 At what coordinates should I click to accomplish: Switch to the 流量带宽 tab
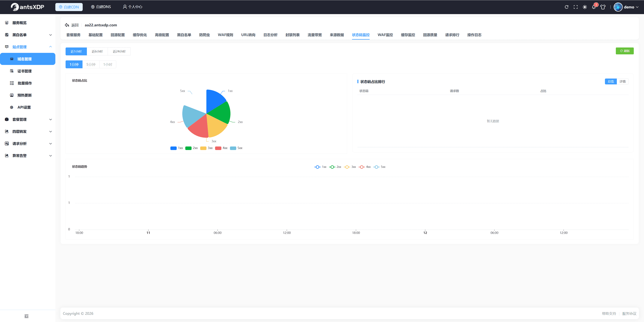[x=314, y=35]
